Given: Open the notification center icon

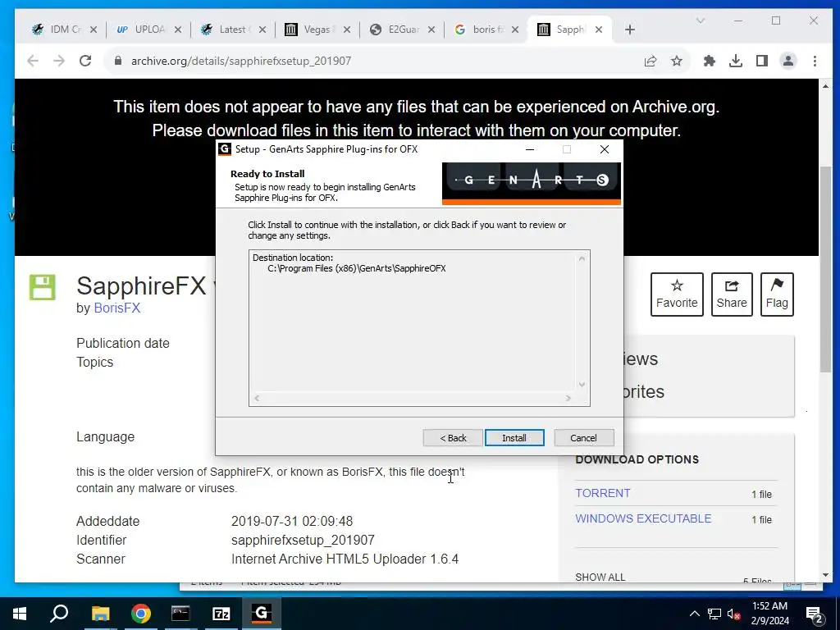Looking at the screenshot, I should 815,614.
